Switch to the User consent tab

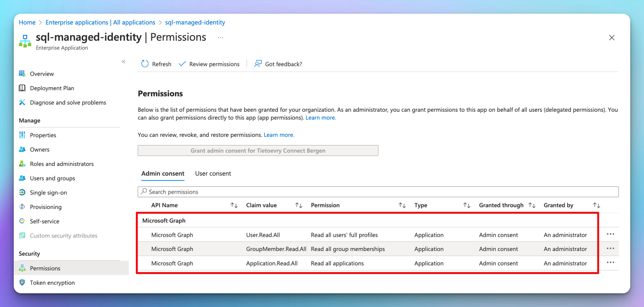click(x=213, y=173)
